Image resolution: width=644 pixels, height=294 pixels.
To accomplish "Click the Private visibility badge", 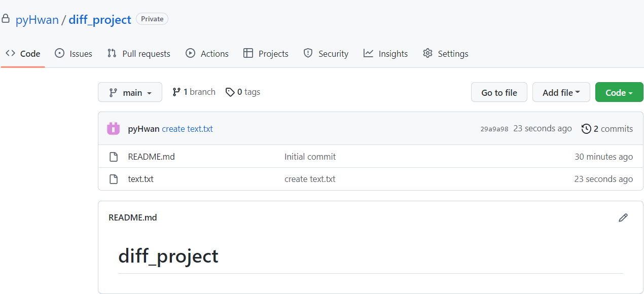I will click(152, 19).
